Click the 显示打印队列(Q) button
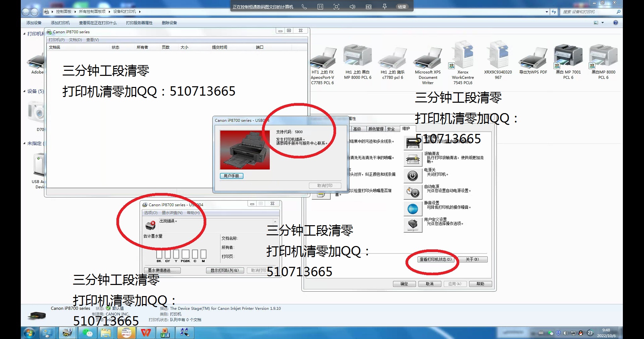 point(225,271)
